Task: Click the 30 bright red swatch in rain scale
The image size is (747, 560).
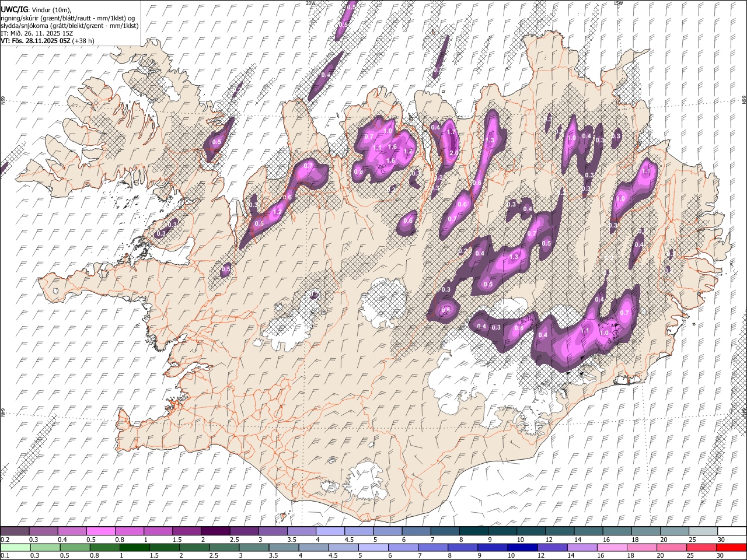Action: [732, 548]
